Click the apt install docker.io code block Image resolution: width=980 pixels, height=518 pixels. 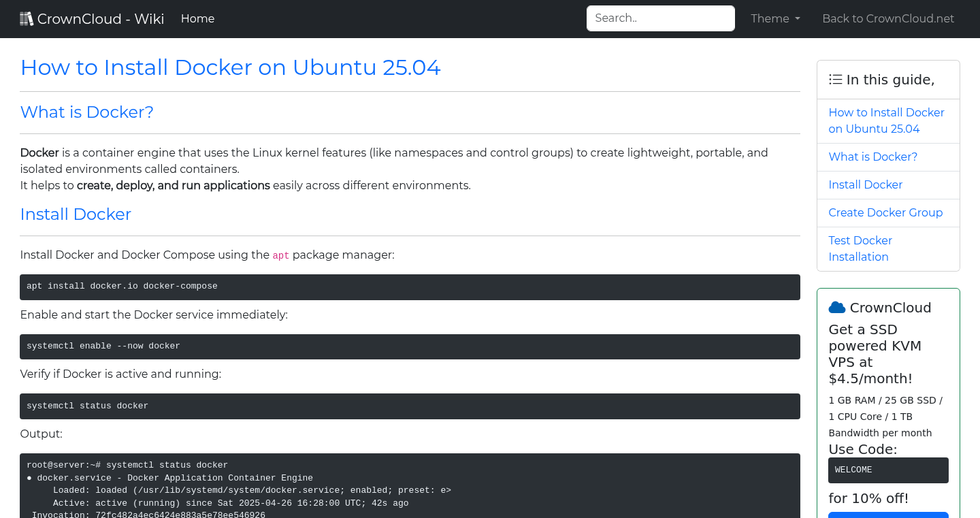click(409, 287)
